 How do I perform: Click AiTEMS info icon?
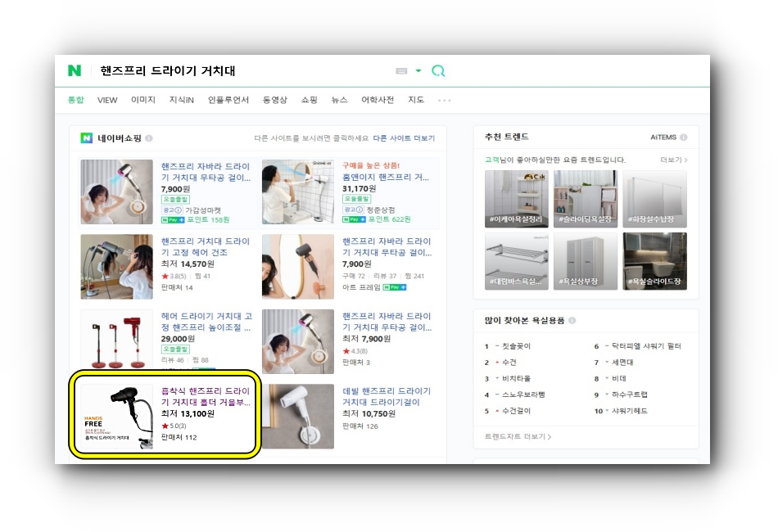pos(683,138)
